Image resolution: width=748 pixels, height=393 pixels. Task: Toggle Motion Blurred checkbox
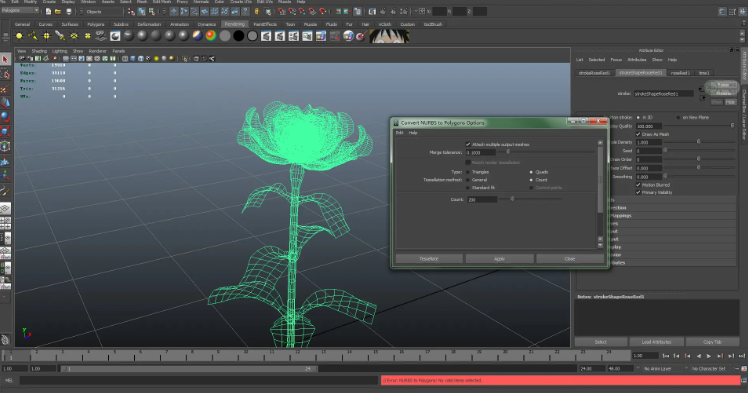pos(638,185)
